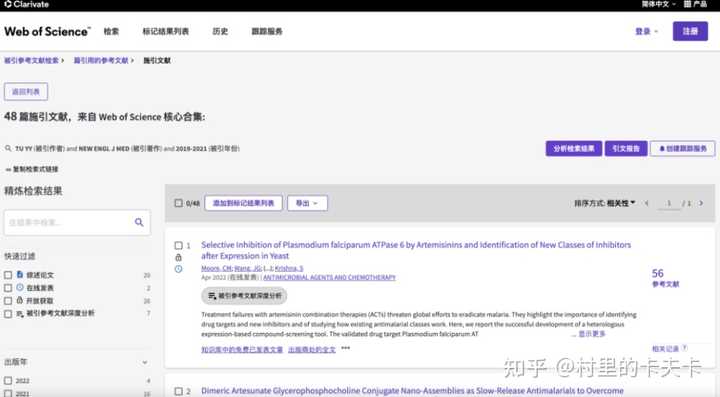The image size is (720, 397).
Task: Open the Search menu item
Action: pyautogui.click(x=111, y=31)
